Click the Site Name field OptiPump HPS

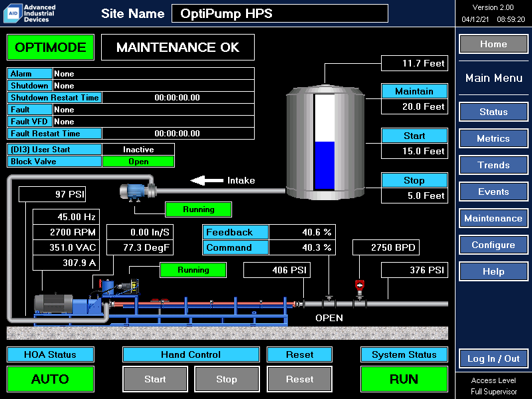click(x=280, y=13)
